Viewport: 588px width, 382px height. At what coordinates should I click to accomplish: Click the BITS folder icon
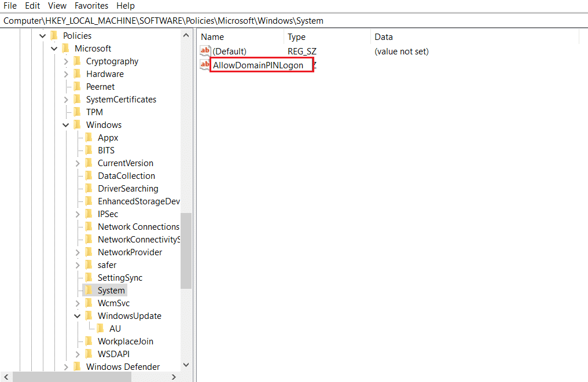coord(89,150)
